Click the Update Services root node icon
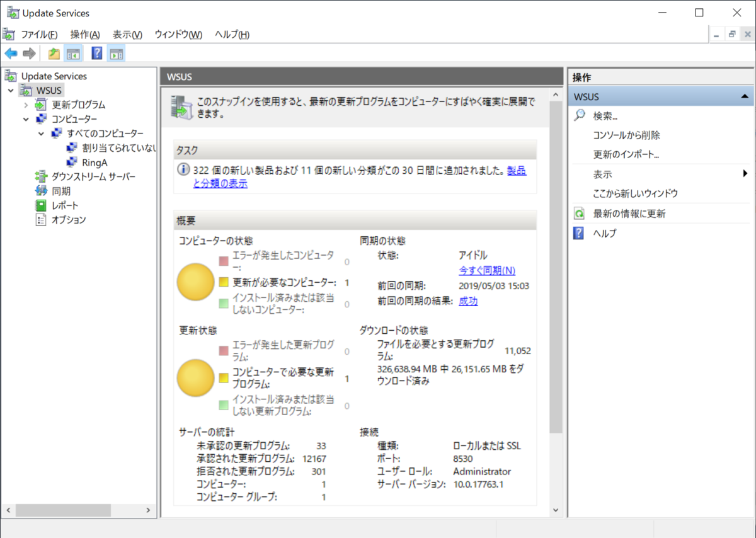Screen dimensions: 756x538 point(11,76)
